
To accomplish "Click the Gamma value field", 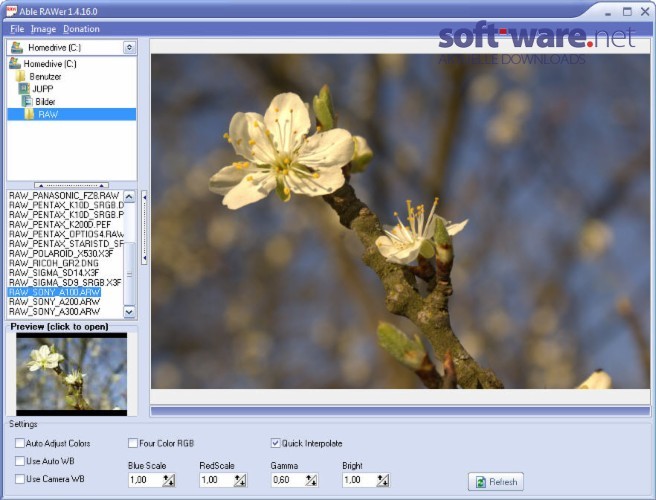I will tap(288, 480).
